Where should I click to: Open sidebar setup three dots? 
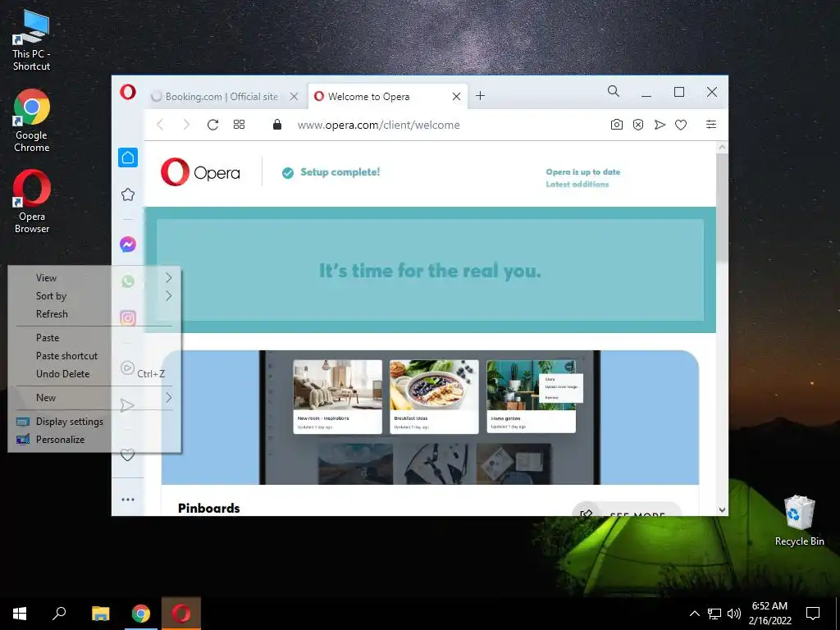coord(127,500)
